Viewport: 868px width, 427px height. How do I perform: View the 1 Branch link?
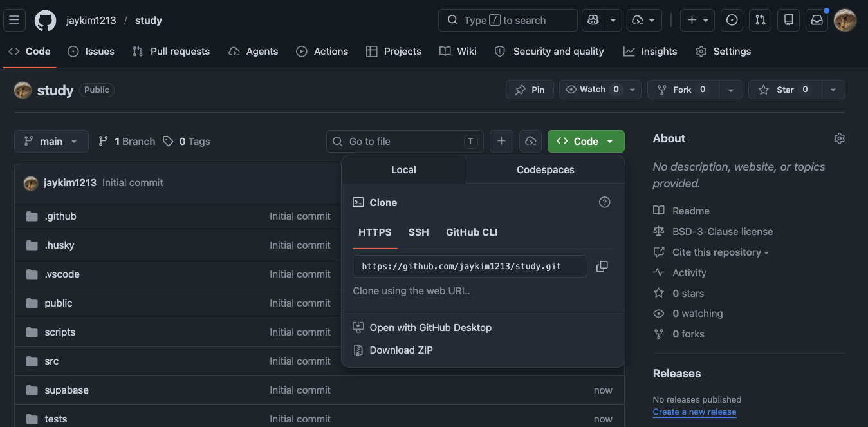[x=127, y=141]
